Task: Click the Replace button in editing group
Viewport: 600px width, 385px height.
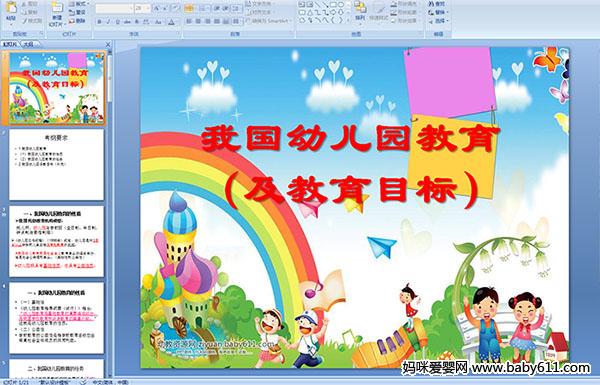Action: point(437,12)
